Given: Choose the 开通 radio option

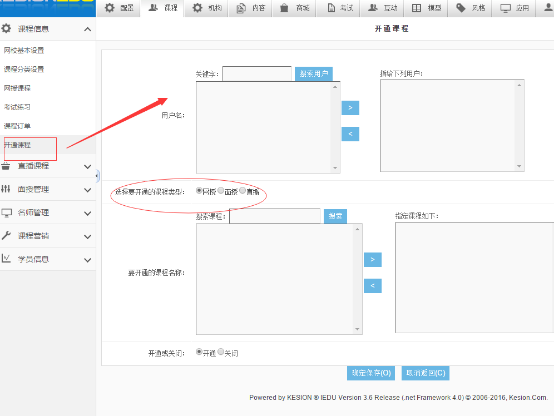Looking at the screenshot, I should click(199, 352).
